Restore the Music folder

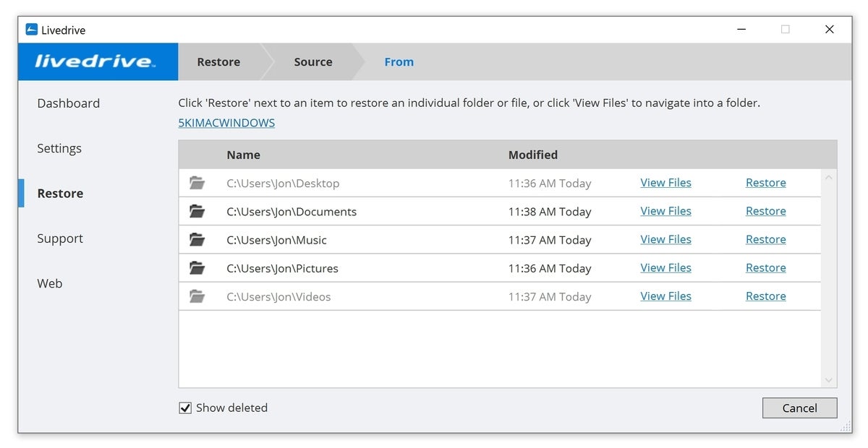(x=766, y=239)
